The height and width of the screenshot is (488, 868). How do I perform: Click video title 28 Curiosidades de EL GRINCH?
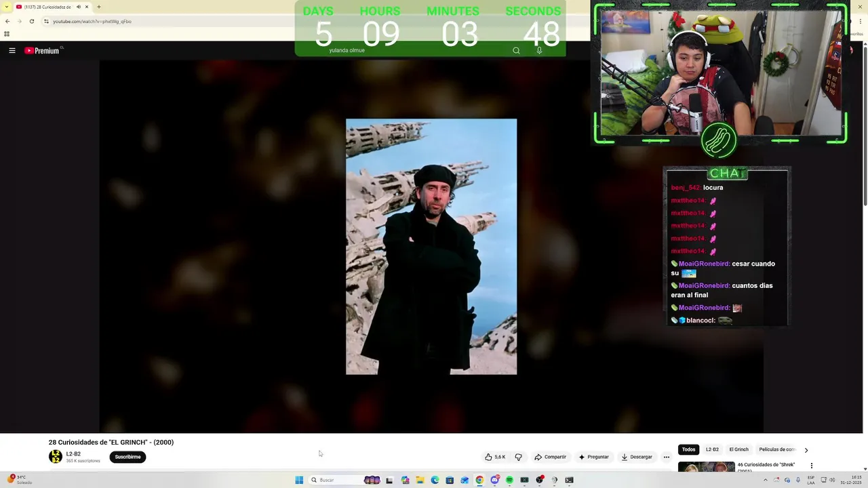click(111, 443)
